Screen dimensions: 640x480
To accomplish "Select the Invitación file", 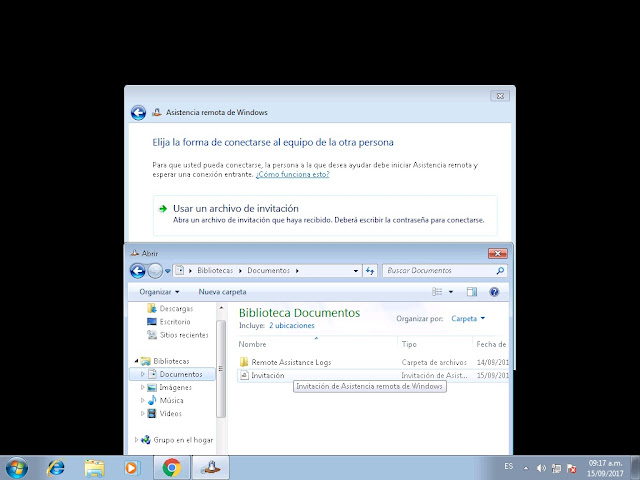I will (x=268, y=375).
